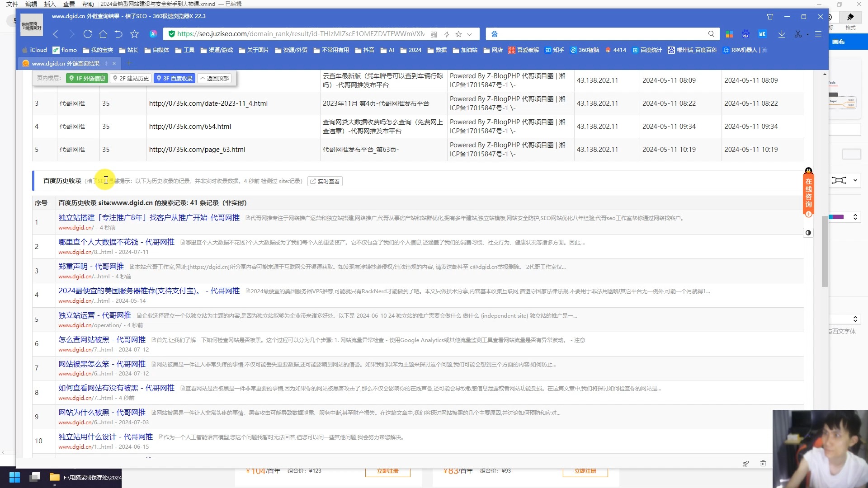Select the 画布 tab in XMind panel
Viewport: 868px width, 488px height.
pyautogui.click(x=839, y=42)
